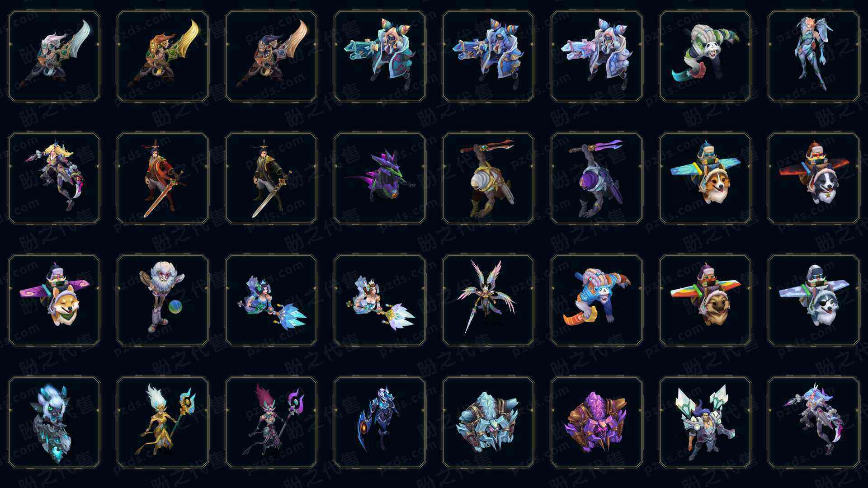Open the ice-blue crystal golem skin
The image size is (868, 488).
488,422
